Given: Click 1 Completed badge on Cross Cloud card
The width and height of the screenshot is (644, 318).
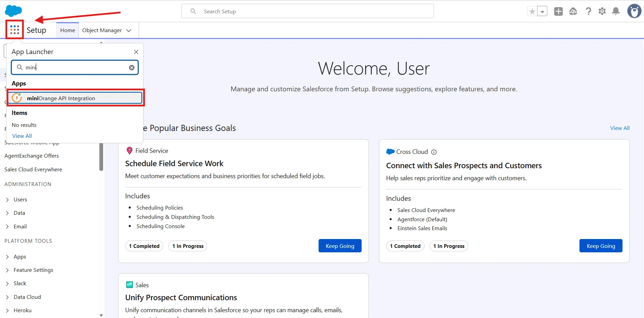Looking at the screenshot, I should [x=405, y=246].
